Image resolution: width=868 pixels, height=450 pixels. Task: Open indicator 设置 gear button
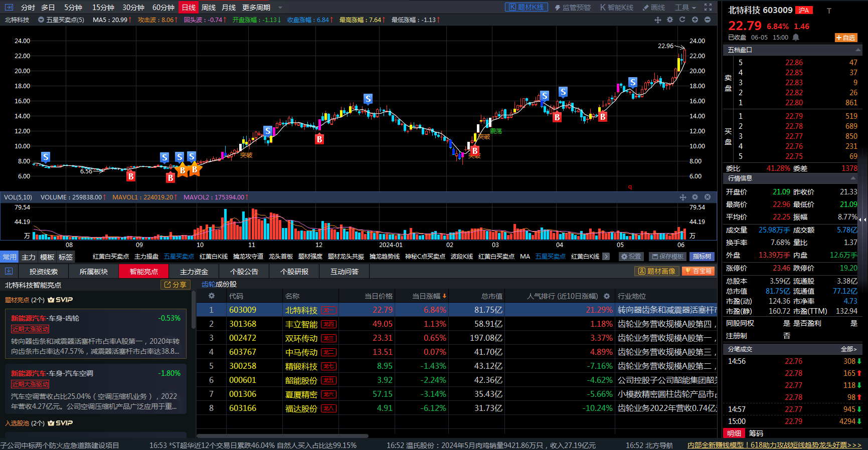coord(631,256)
